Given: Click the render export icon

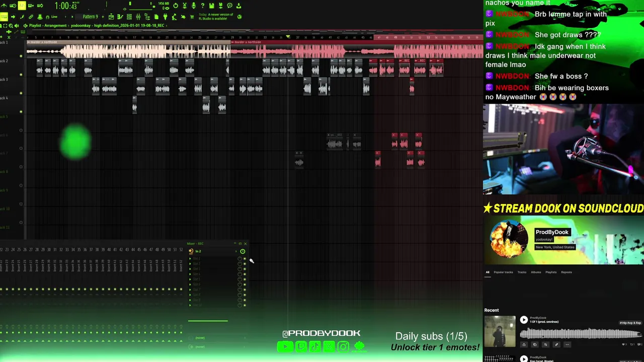Looking at the screenshot, I should tap(221, 6).
